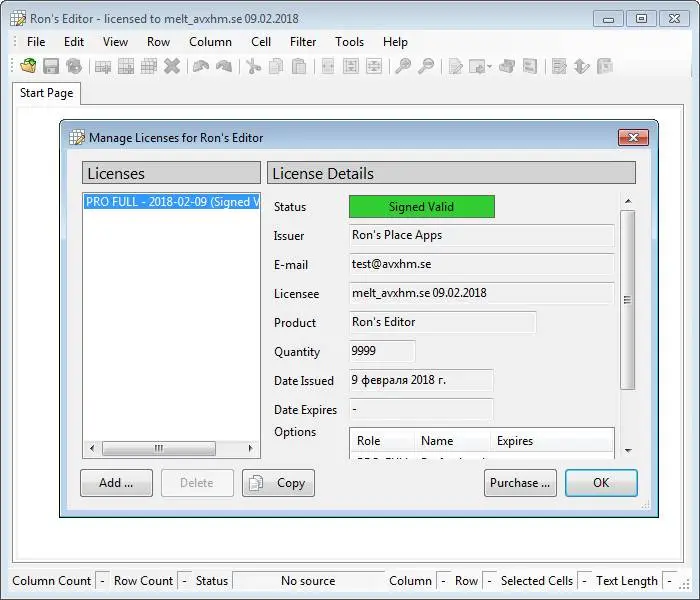Viewport: 700px width, 600px height.
Task: Open the Column menu
Action: point(210,42)
